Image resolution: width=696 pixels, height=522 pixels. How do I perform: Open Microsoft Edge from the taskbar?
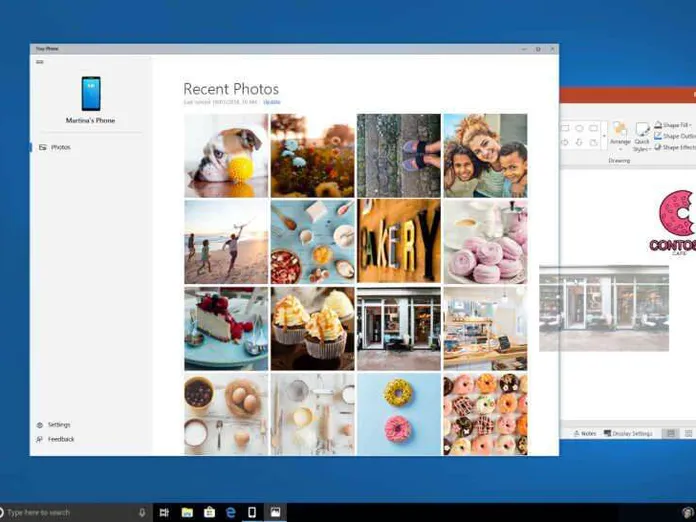230,512
